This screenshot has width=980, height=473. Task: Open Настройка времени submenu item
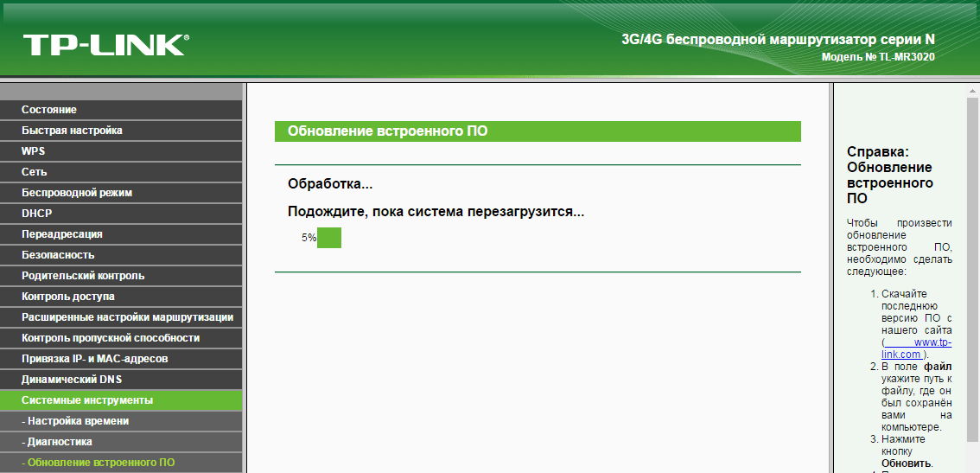point(78,421)
